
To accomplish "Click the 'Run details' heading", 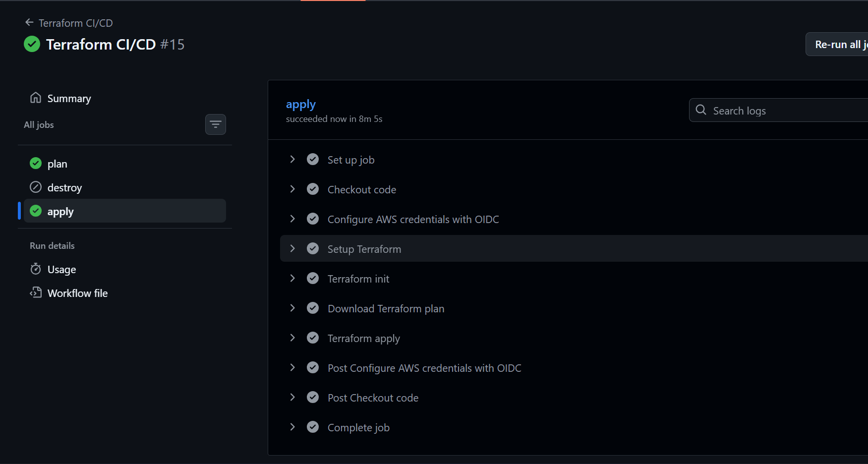I will click(52, 246).
